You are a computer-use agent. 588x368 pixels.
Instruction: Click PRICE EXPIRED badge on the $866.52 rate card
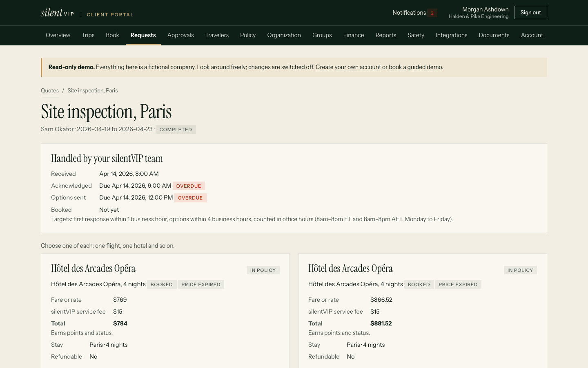pyautogui.click(x=458, y=284)
